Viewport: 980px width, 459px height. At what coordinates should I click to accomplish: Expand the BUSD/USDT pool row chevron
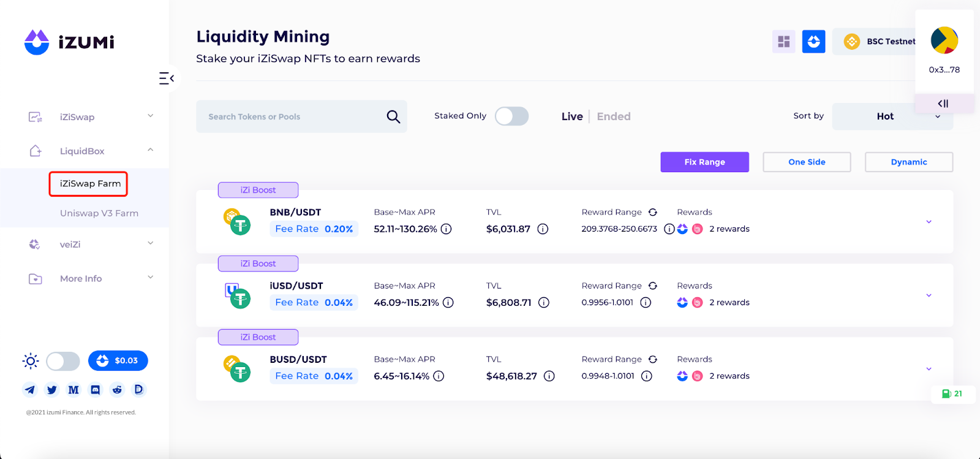coord(929,369)
